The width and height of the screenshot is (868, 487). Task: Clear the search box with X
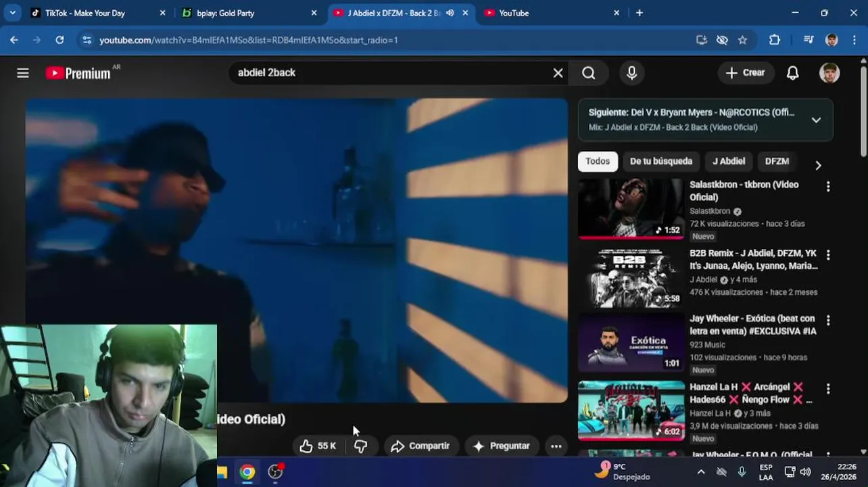pyautogui.click(x=558, y=73)
